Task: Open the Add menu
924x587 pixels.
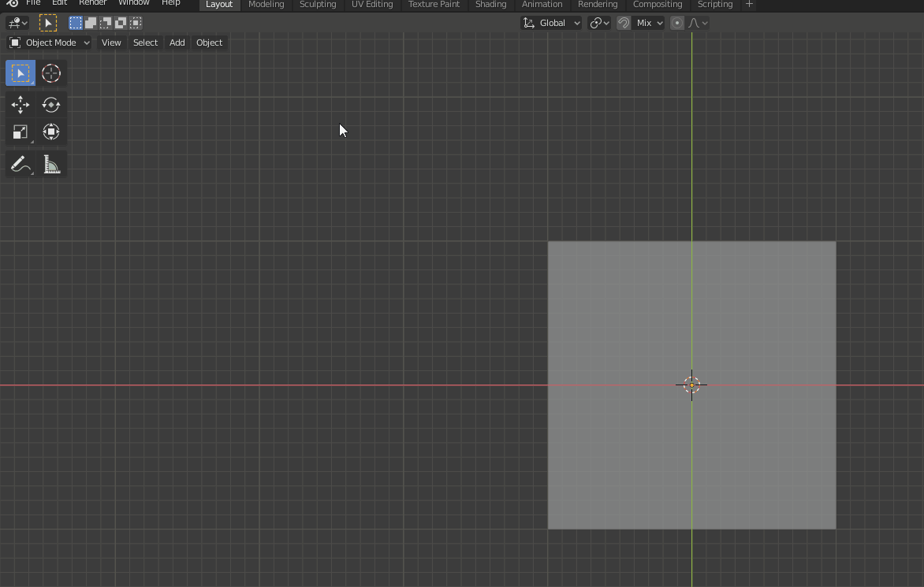Action: click(177, 42)
